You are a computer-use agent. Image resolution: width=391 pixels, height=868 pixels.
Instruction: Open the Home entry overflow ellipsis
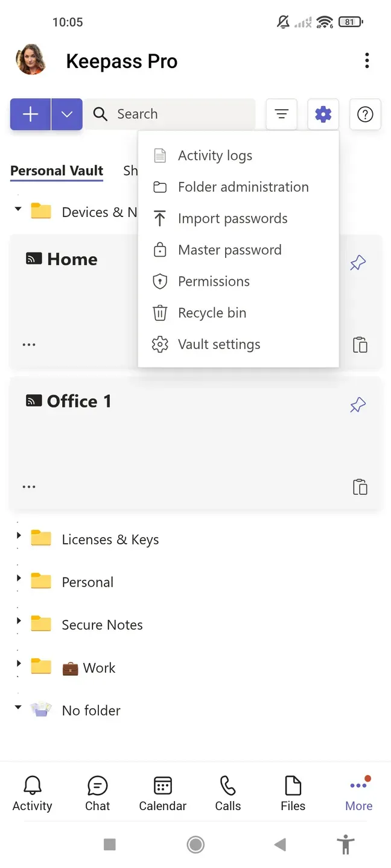28,344
